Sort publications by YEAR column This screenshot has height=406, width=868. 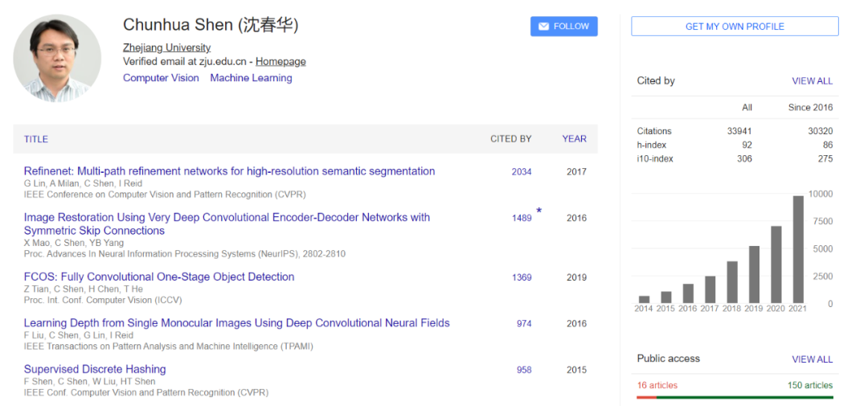(574, 139)
